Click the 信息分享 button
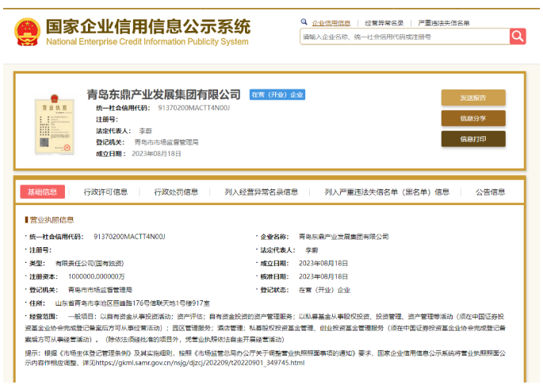 pyautogui.click(x=473, y=118)
